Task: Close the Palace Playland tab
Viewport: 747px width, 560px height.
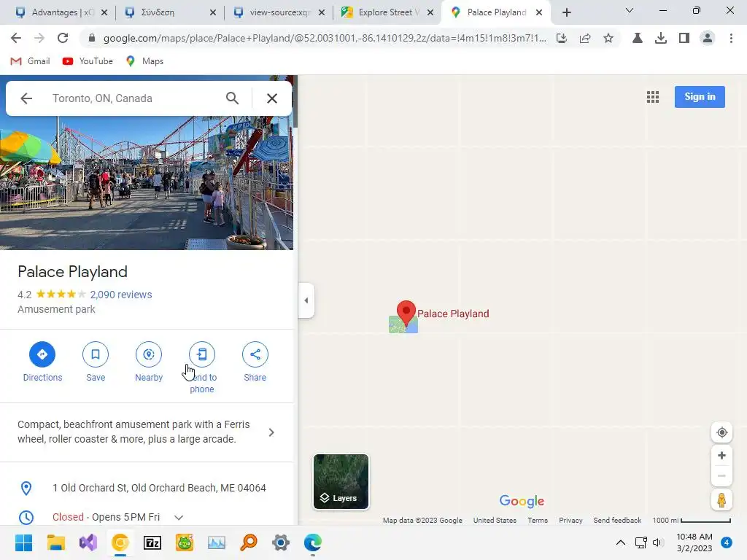Action: [539, 12]
